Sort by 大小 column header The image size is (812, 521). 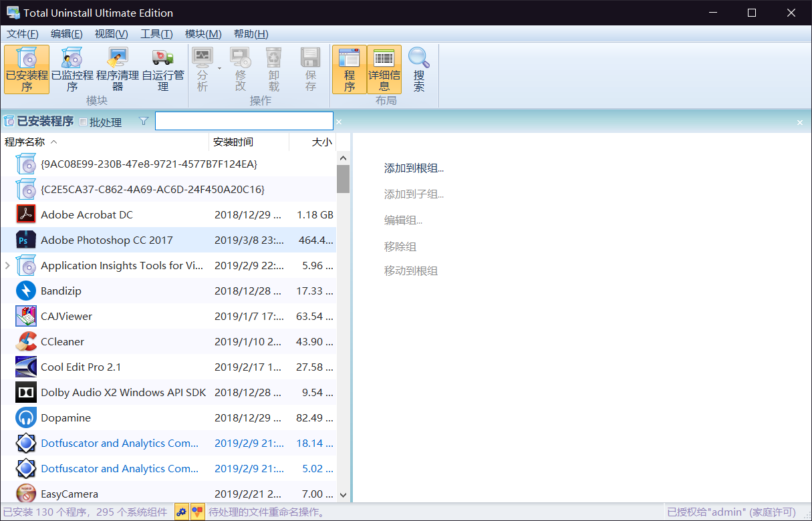(x=313, y=142)
